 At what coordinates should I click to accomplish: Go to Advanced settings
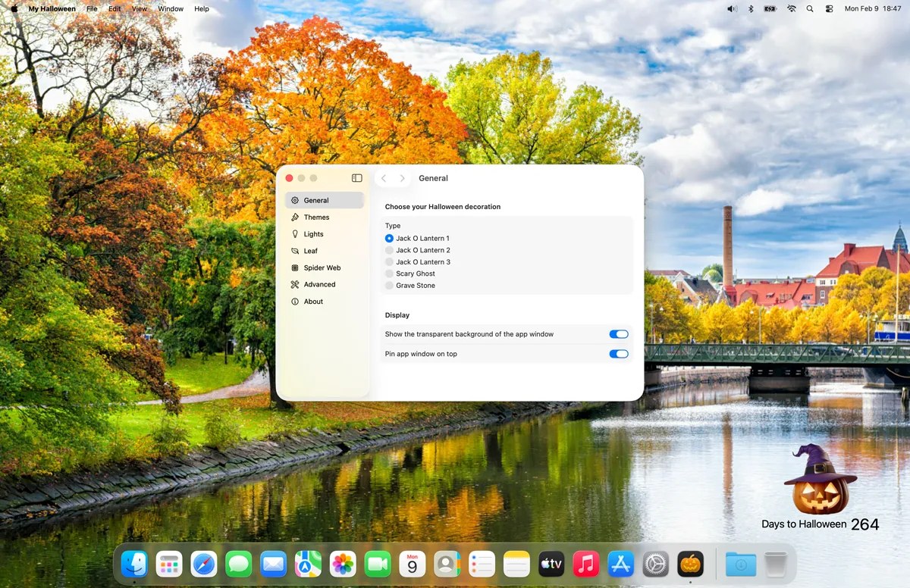click(319, 285)
